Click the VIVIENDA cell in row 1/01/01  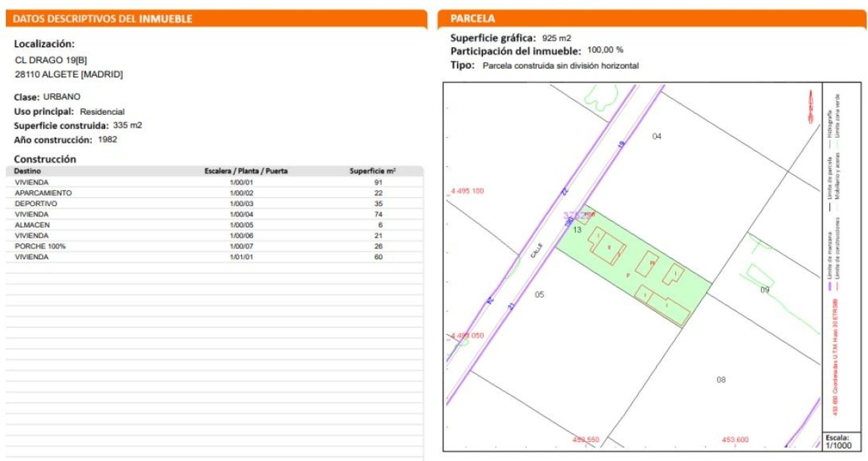pyautogui.click(x=32, y=257)
